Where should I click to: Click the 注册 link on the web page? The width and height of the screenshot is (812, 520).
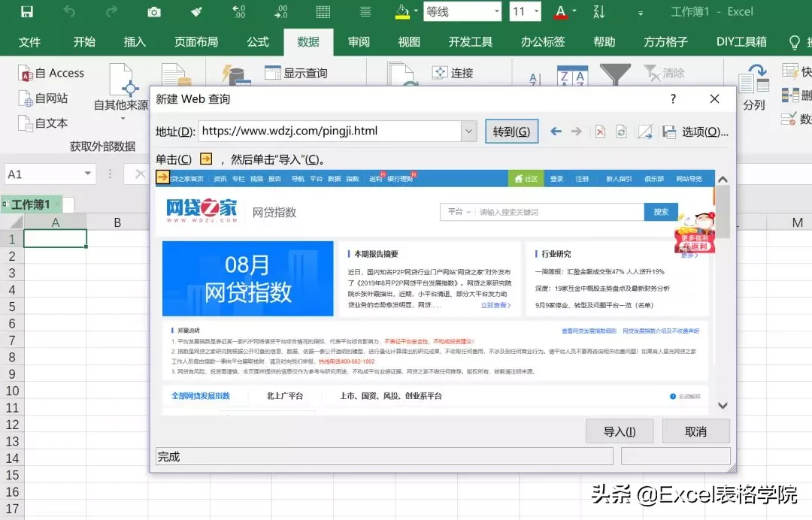(x=582, y=179)
